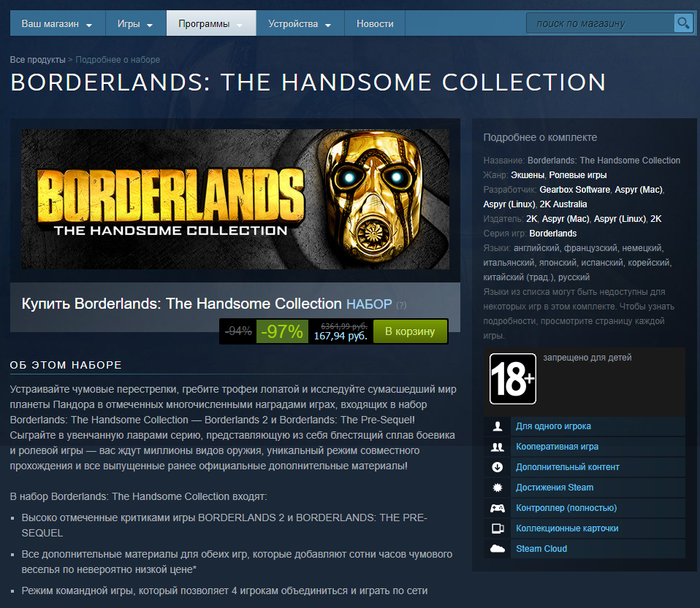Expand the Игры dropdown menu
This screenshot has width=700, height=608.
pos(135,24)
